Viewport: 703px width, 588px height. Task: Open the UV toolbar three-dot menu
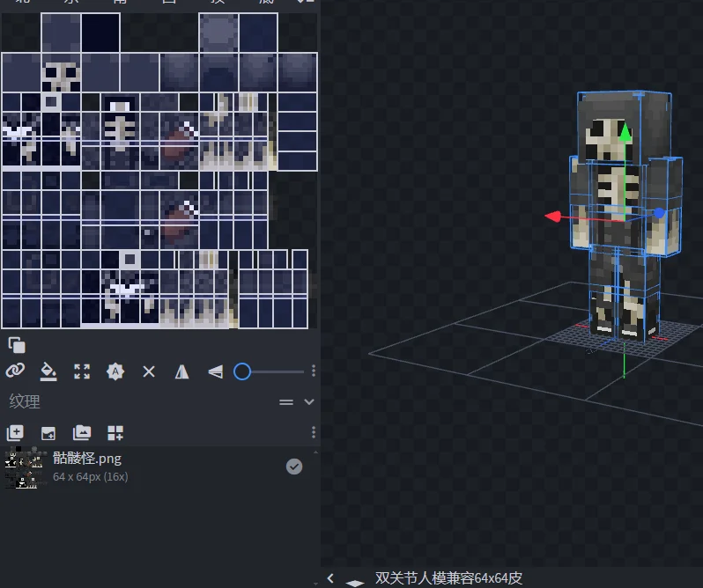coord(314,371)
